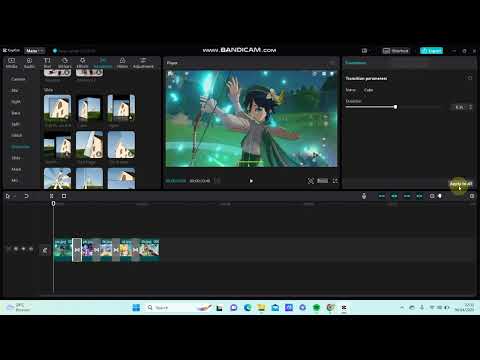Image resolution: width=480 pixels, height=360 pixels.
Task: Open the weather widget on the taskbar
Action: tap(19, 307)
